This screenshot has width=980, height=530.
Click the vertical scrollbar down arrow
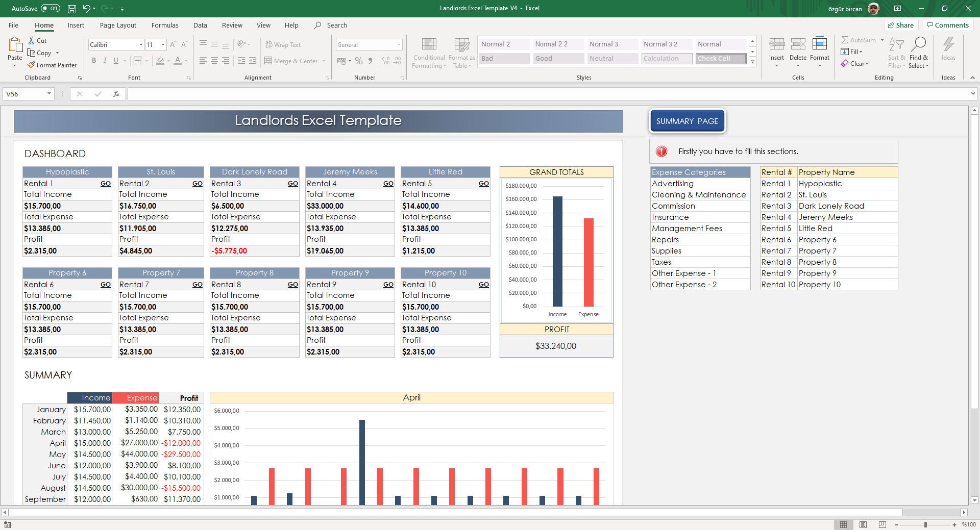click(974, 500)
